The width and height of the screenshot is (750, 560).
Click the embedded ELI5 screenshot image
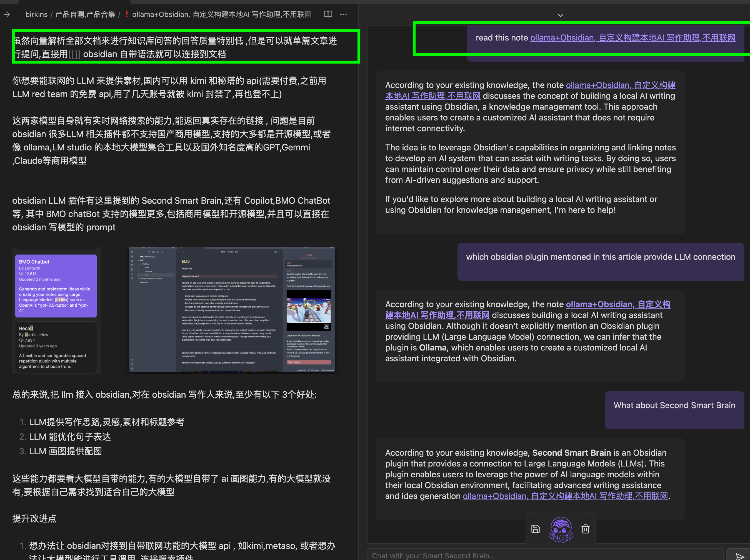point(232,310)
